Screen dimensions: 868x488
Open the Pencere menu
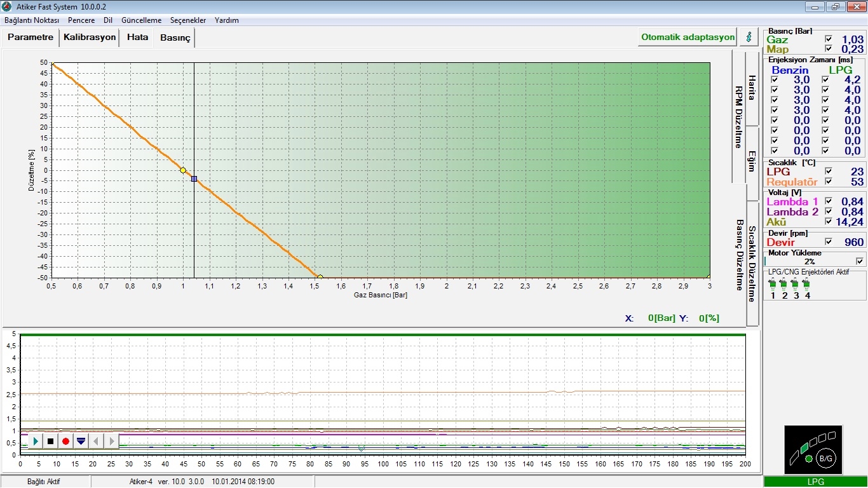pos(81,20)
